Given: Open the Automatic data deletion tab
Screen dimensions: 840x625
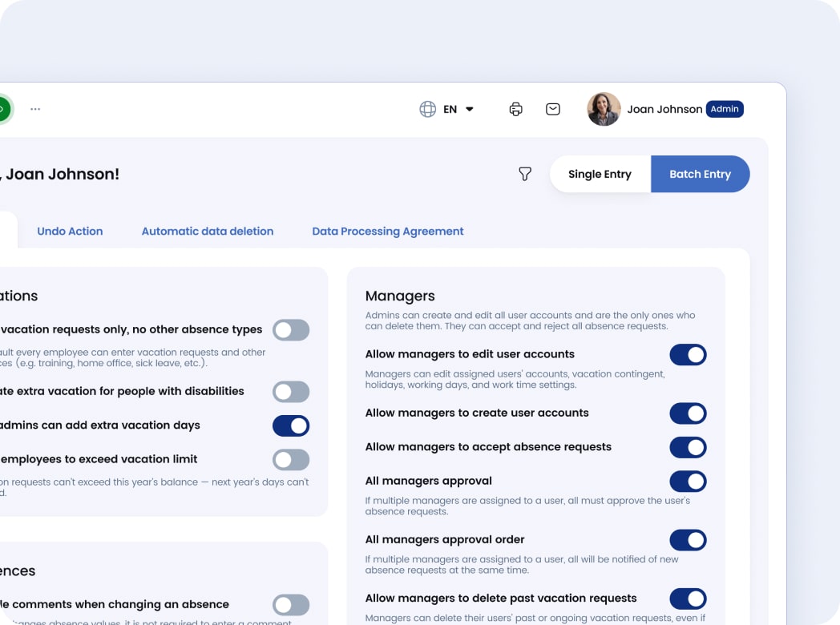Looking at the screenshot, I should [x=208, y=231].
